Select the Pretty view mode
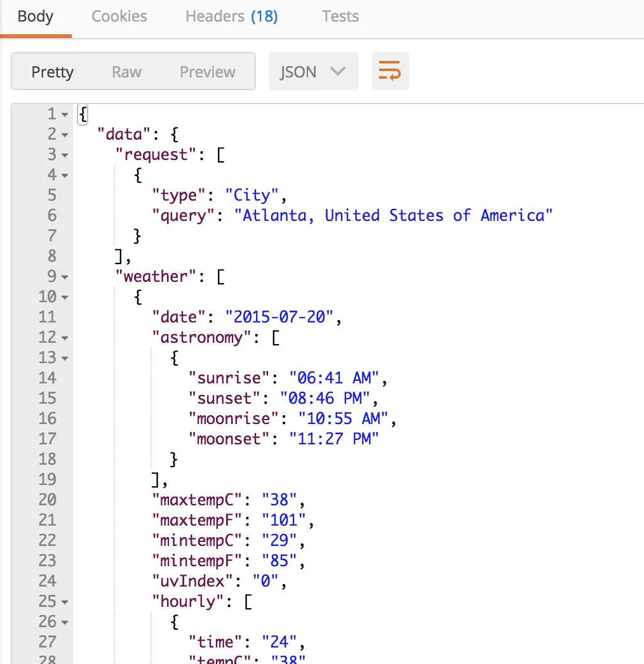This screenshot has width=644, height=664. 53,72
